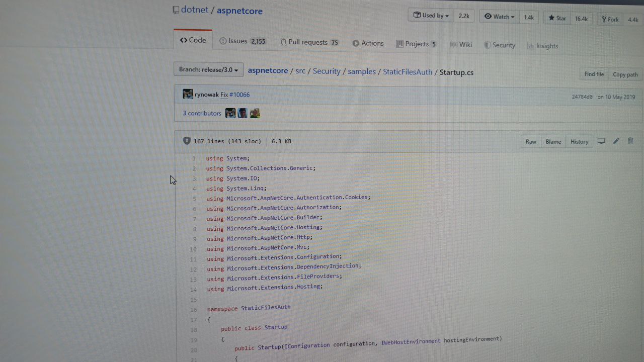The height and width of the screenshot is (362, 644).
Task: Switch to the Security tab
Action: [500, 45]
